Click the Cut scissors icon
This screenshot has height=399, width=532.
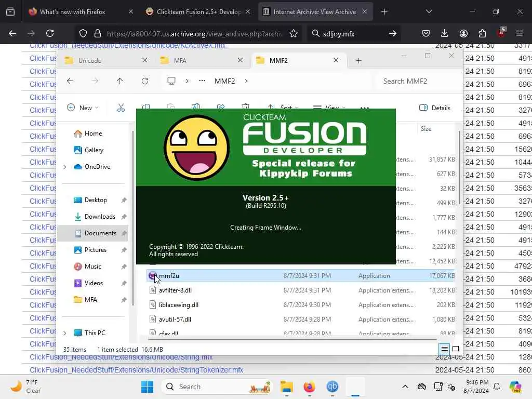point(121,108)
